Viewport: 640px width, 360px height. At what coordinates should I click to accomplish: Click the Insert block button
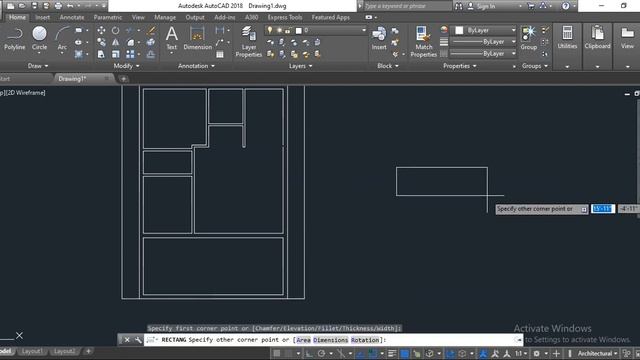click(379, 38)
